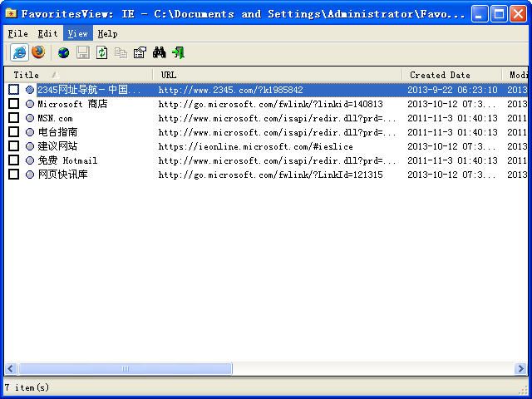532x399 pixels.
Task: Click the FavoritesView title bar app icon
Action: (11, 13)
